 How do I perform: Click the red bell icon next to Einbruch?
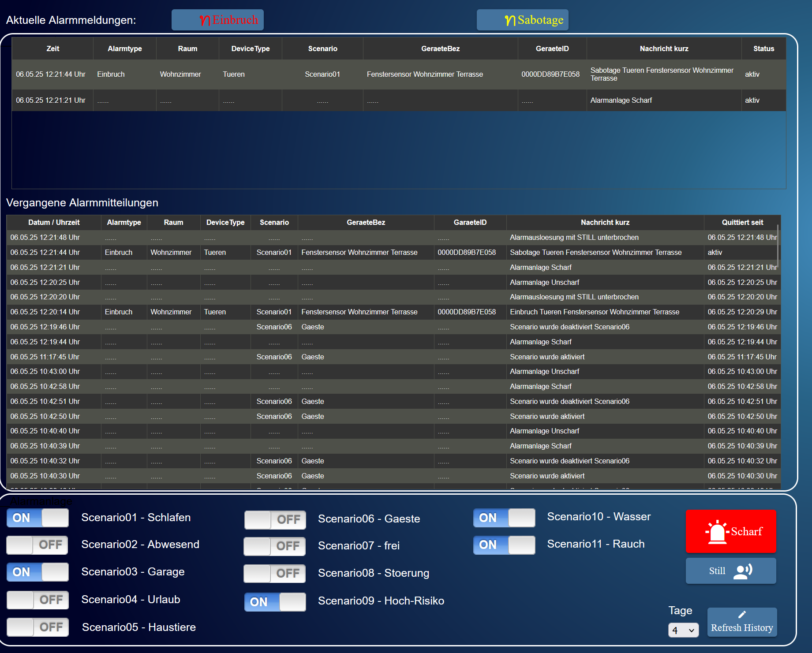tap(205, 20)
